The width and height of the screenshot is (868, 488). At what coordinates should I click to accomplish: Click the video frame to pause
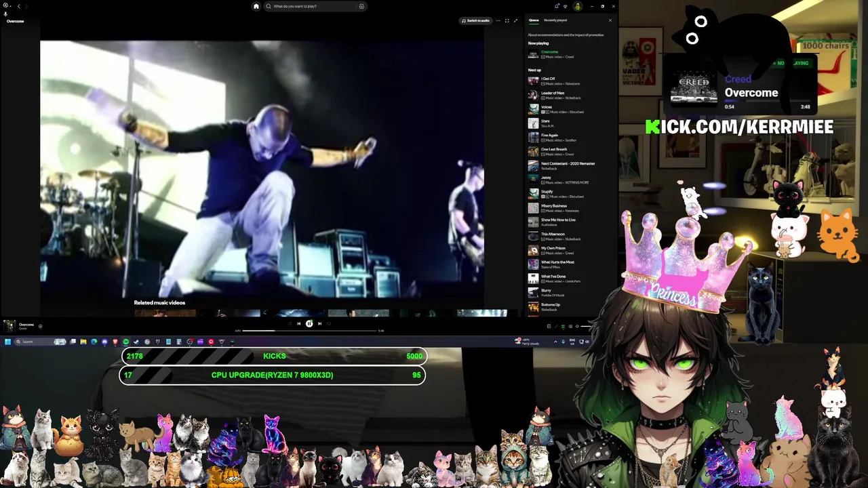(x=262, y=168)
